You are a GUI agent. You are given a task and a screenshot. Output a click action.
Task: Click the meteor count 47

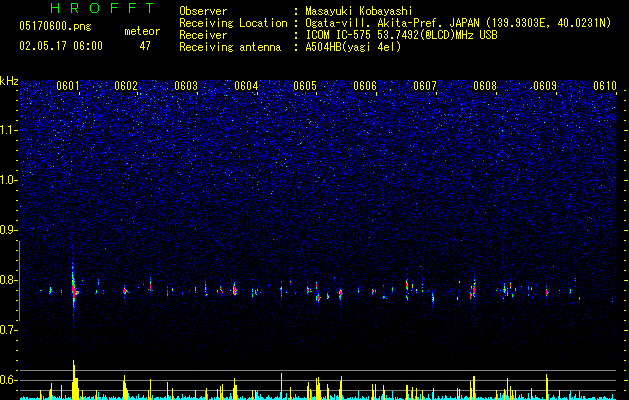click(145, 46)
